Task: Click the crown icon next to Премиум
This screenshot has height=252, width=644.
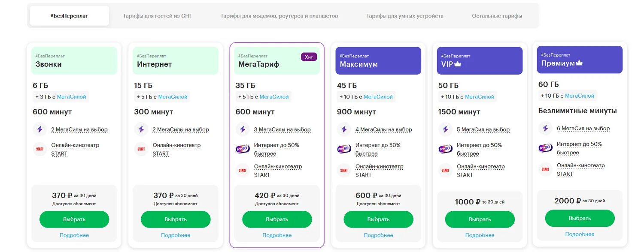Action: coord(579,63)
